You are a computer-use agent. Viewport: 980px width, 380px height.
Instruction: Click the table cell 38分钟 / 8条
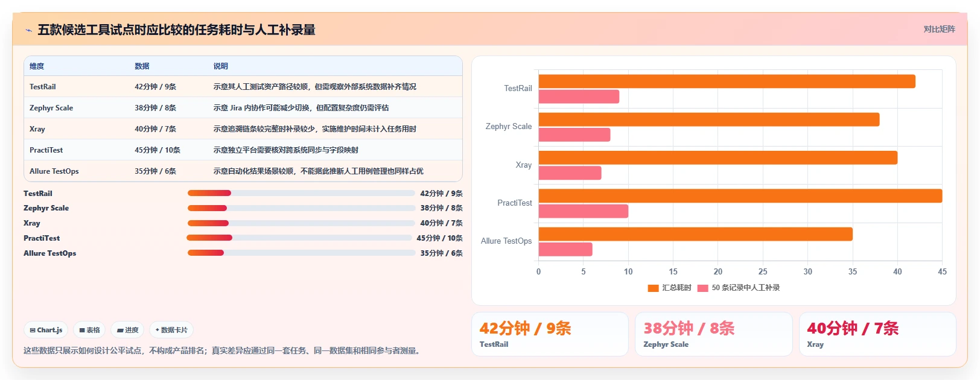155,108
